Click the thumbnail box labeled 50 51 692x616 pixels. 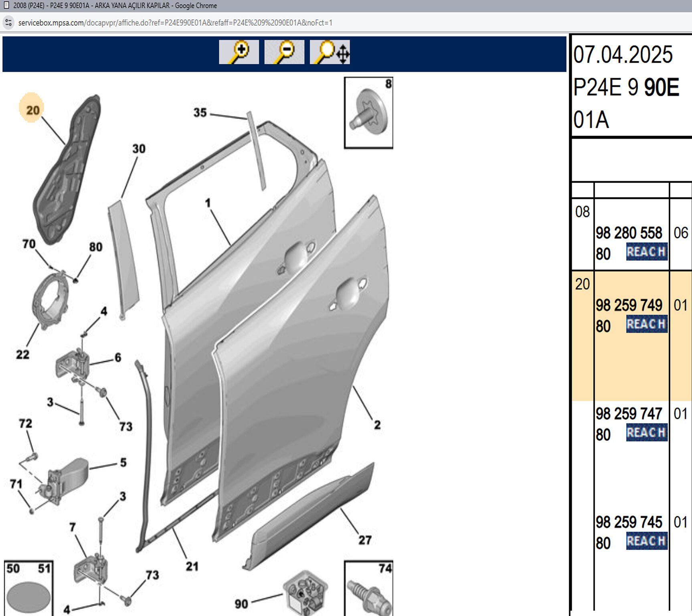(28, 588)
